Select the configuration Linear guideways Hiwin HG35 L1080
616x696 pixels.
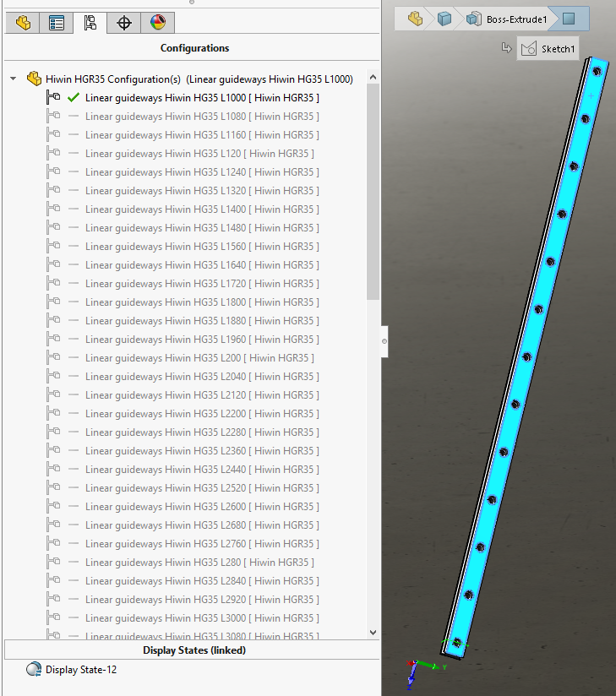[x=202, y=117]
